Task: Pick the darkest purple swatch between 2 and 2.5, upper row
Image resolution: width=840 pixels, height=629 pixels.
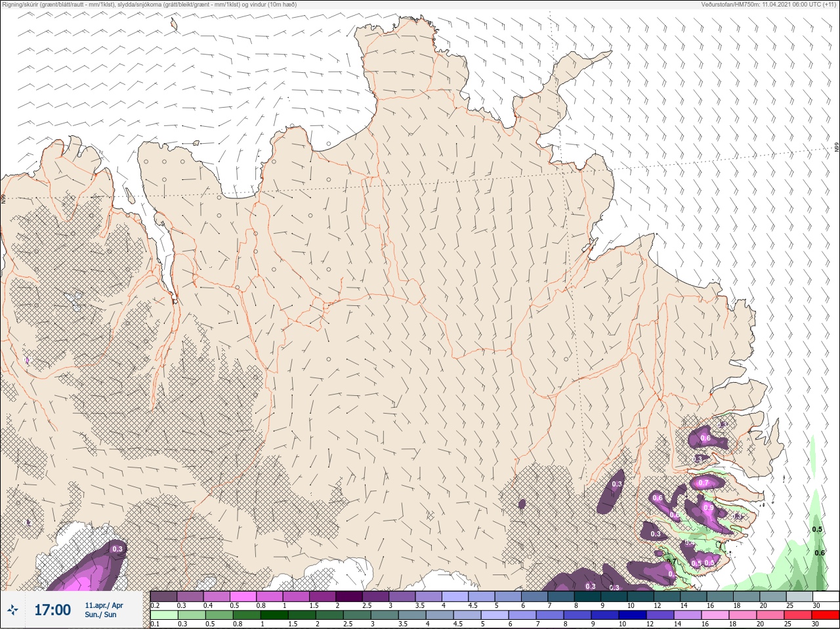Action: 349,596
